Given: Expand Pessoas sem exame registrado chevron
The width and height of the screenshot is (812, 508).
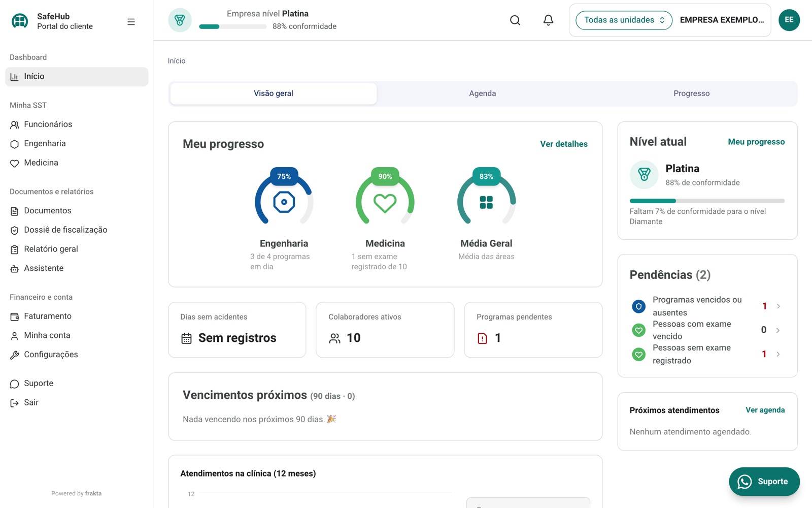Looking at the screenshot, I should coord(778,354).
